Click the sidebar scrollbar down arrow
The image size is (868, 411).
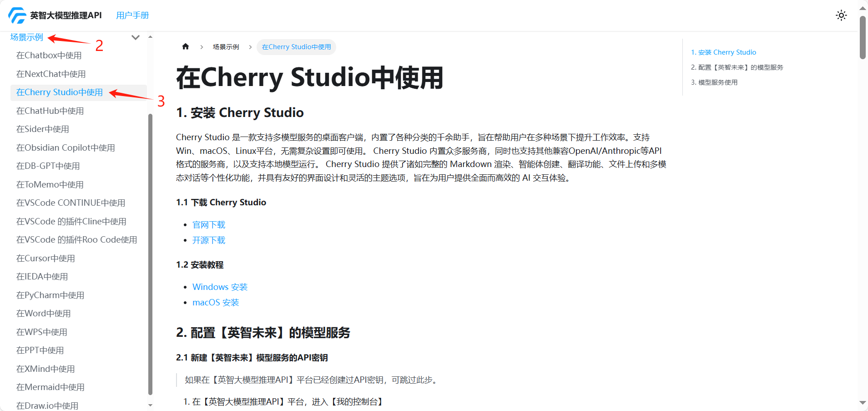pos(150,405)
